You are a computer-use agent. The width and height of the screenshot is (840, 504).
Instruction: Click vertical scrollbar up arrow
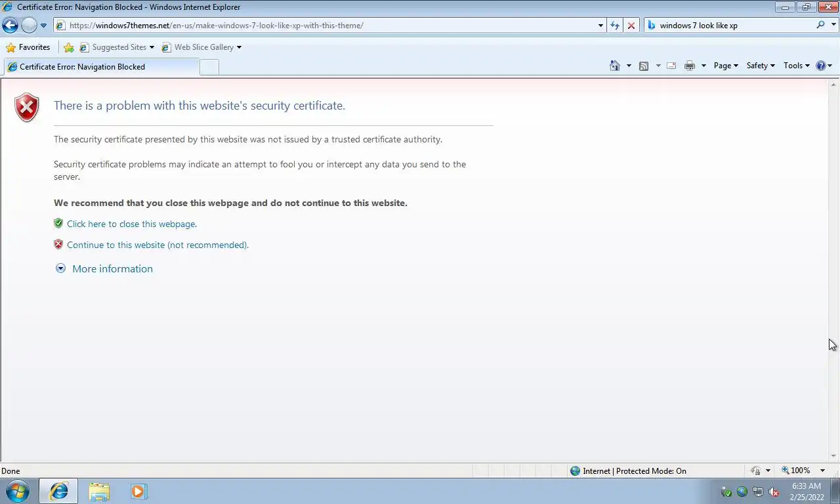(834, 85)
